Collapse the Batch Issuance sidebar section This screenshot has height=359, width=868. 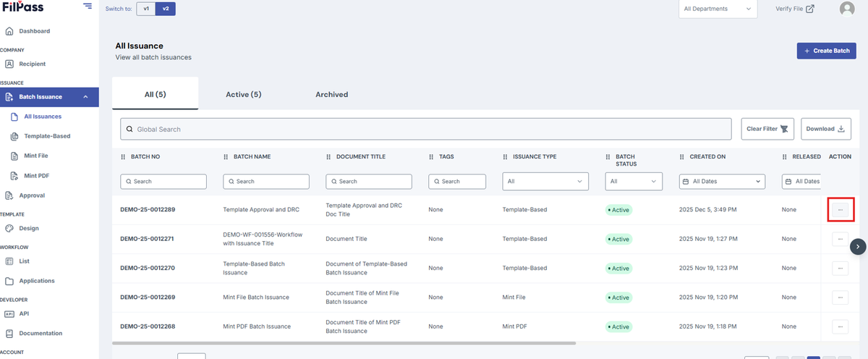[85, 97]
